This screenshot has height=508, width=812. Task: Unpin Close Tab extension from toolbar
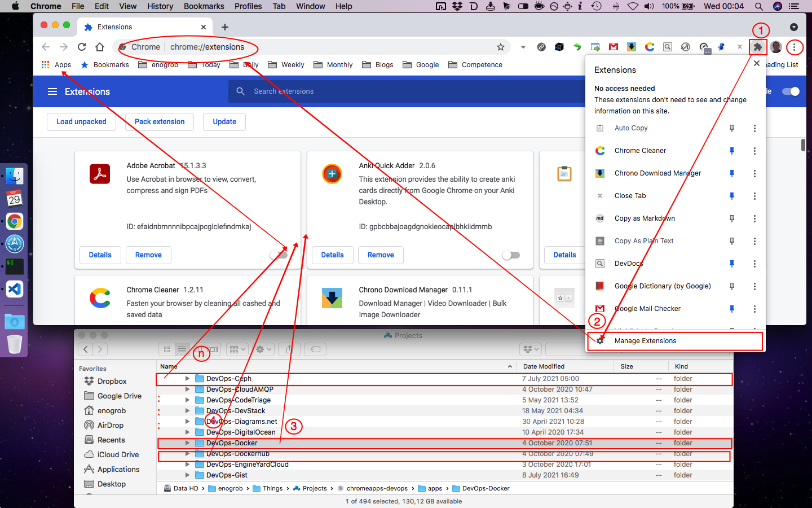click(731, 196)
